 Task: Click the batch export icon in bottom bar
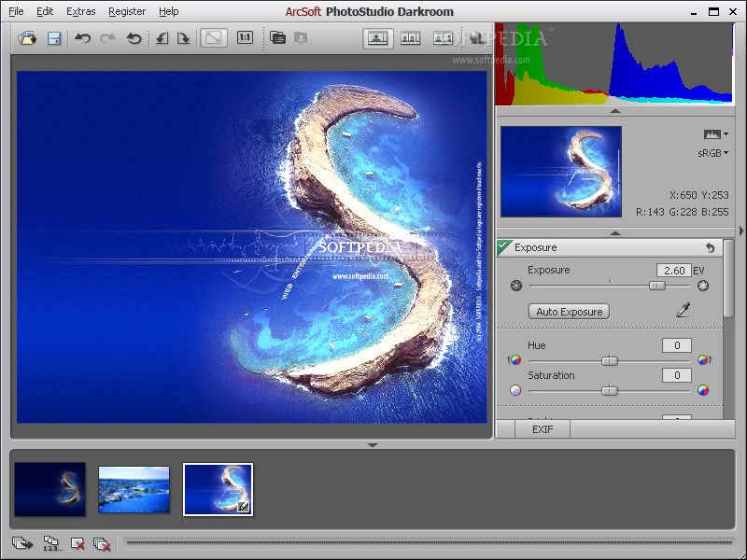click(21, 543)
